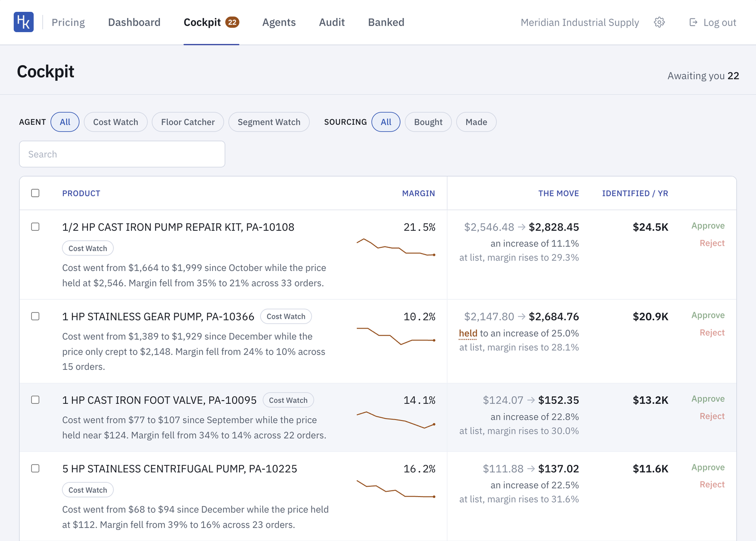Image resolution: width=756 pixels, height=541 pixels.
Task: Filter by Segment Watch agent
Action: click(269, 122)
